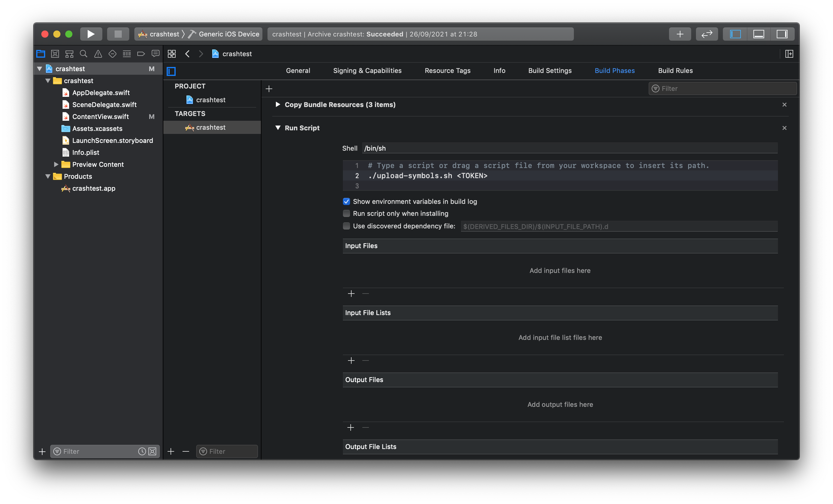The image size is (833, 504).
Task: Show the Source Control navigator
Action: pos(55,54)
